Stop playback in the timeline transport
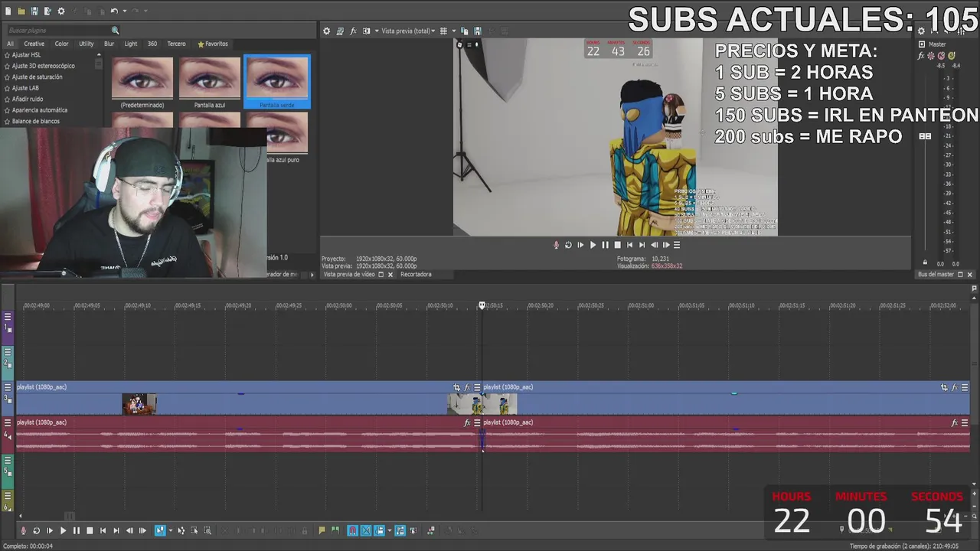Screen dimensions: 980x551 tap(90, 530)
